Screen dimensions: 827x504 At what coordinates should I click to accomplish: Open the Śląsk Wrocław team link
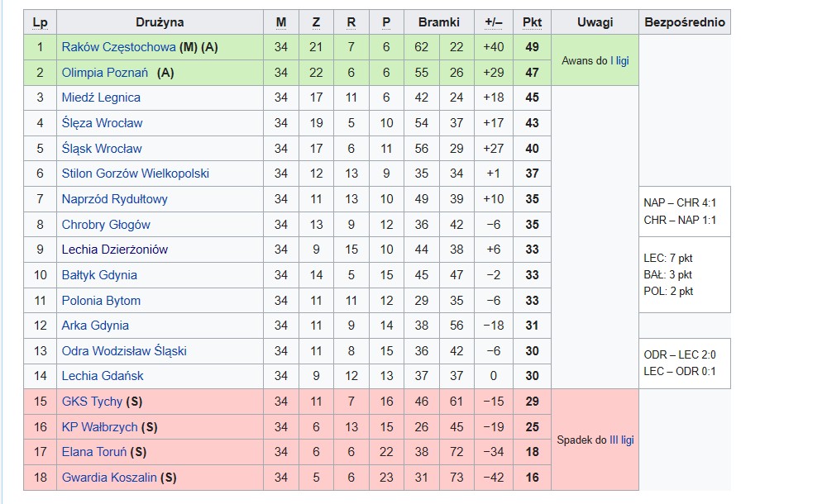click(102, 149)
